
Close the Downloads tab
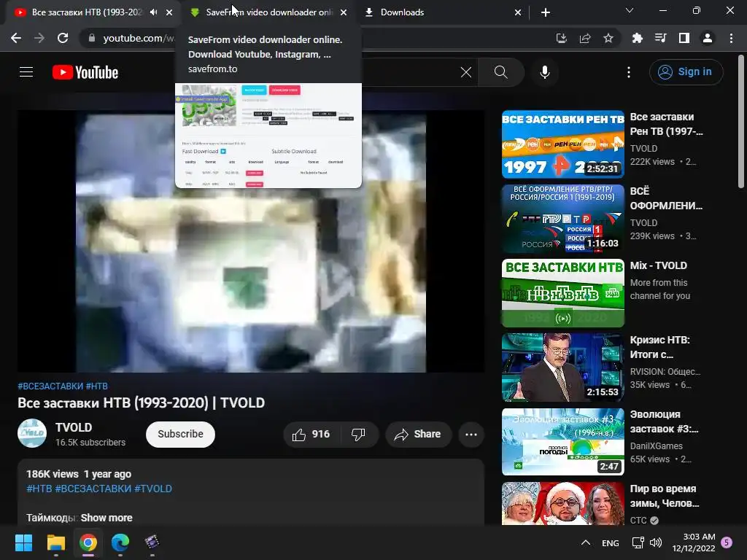(518, 12)
